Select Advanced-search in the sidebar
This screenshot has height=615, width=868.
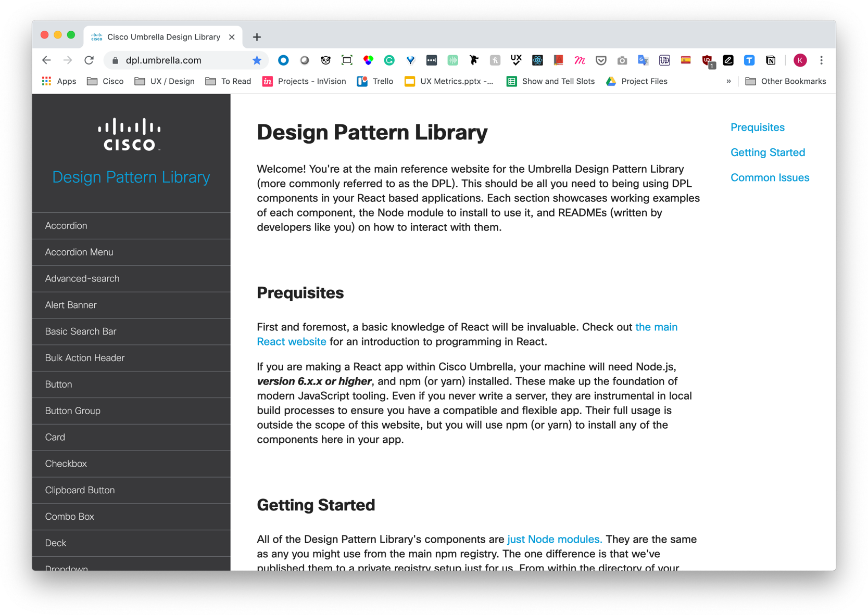coord(131,279)
